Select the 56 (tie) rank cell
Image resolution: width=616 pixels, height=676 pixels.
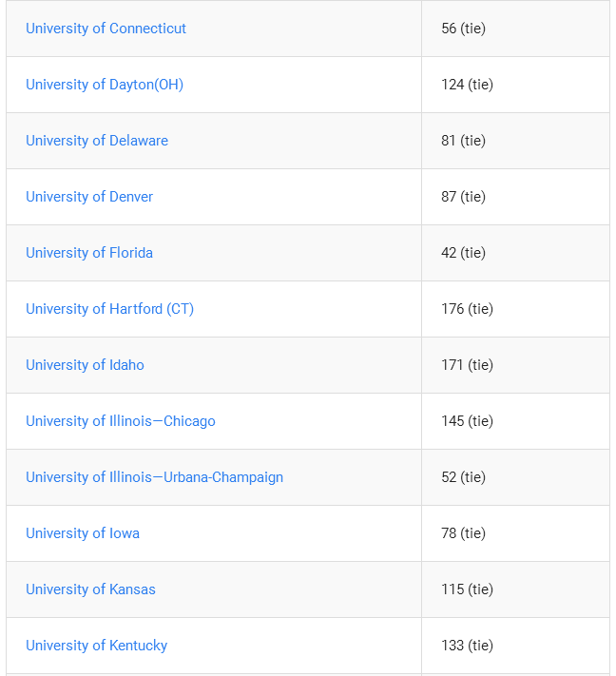tap(515, 29)
